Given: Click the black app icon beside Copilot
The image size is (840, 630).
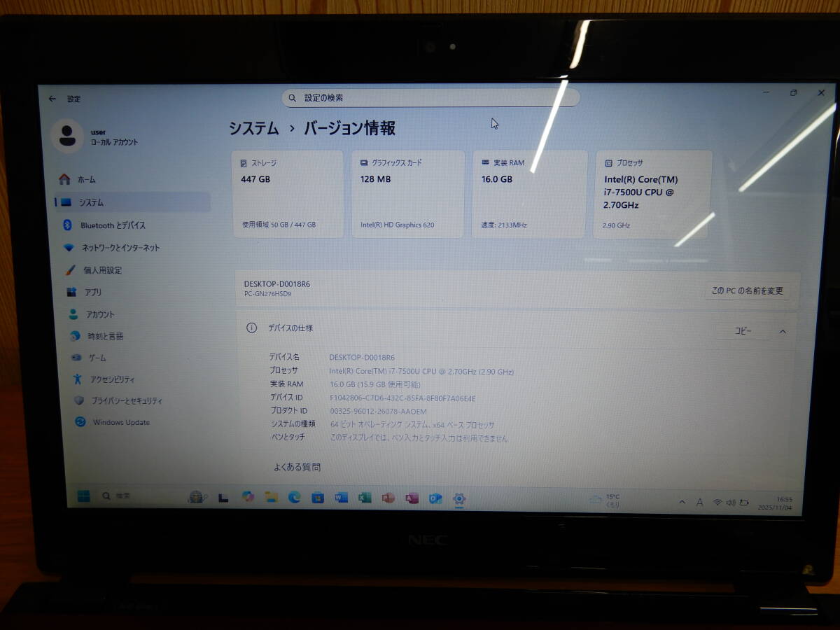Looking at the screenshot, I should tap(223, 497).
